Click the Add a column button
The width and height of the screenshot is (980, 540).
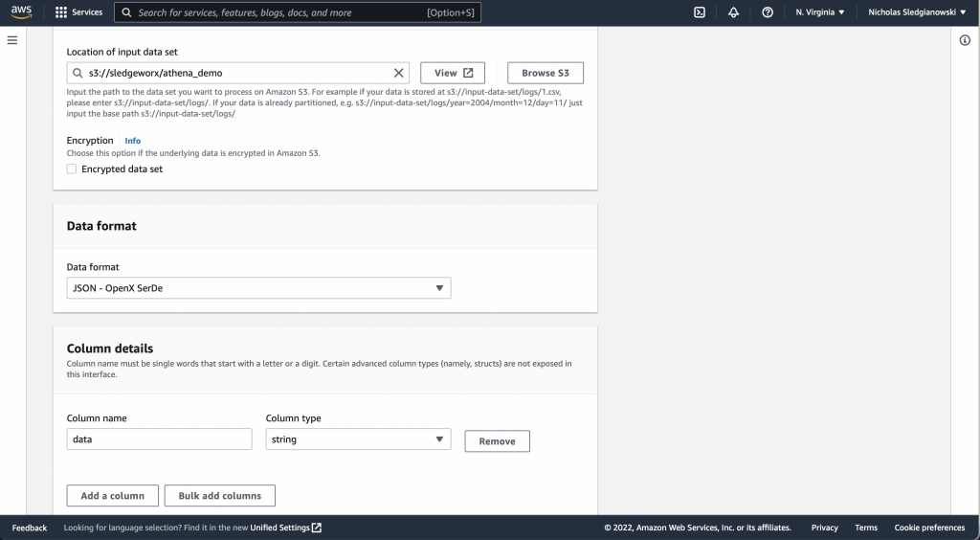click(112, 496)
